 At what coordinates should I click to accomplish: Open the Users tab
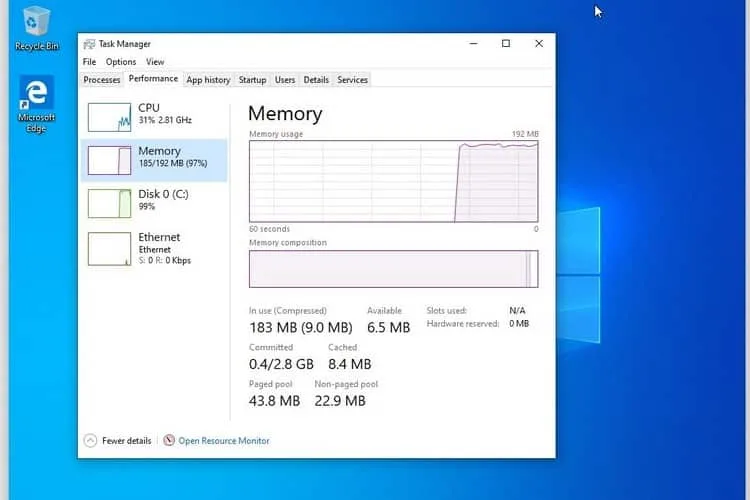285,80
